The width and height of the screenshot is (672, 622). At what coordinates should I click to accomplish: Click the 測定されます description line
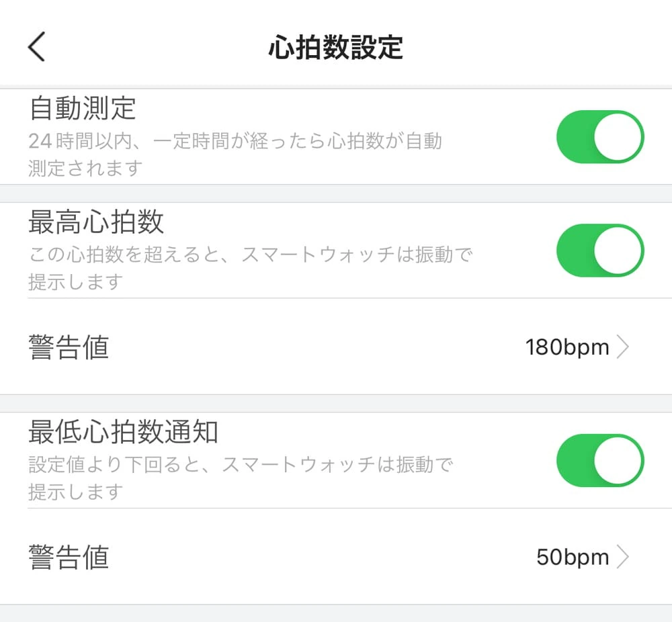85,168
